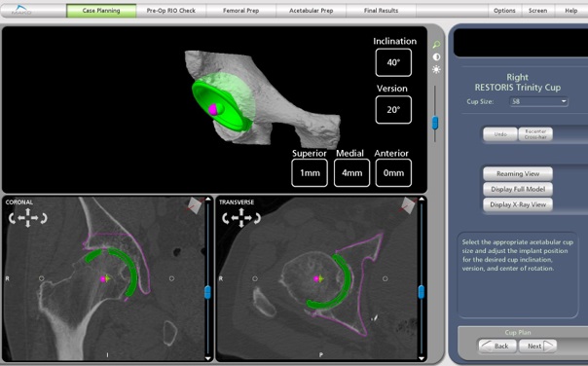Click orientation cube in TRANSVERSE view corner

408,205
